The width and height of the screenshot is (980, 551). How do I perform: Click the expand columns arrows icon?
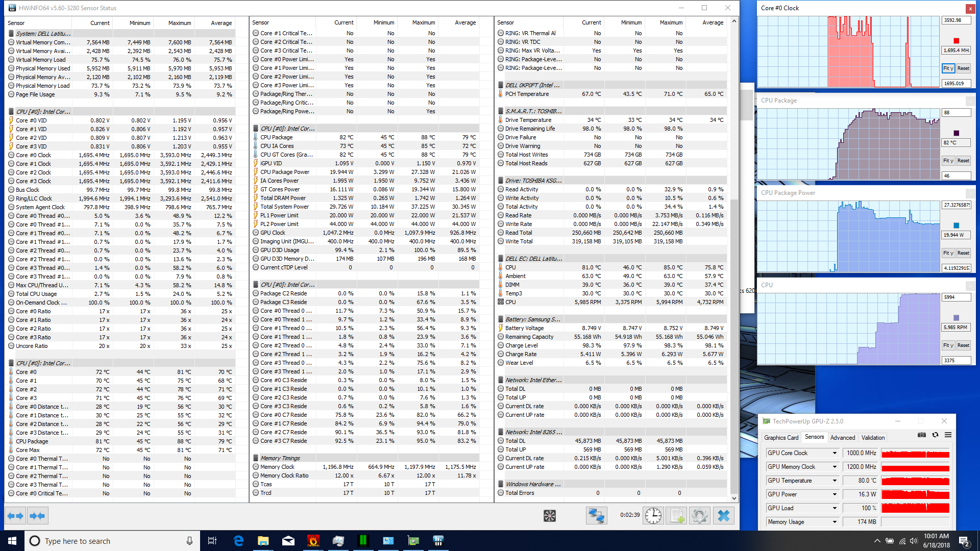(x=15, y=516)
